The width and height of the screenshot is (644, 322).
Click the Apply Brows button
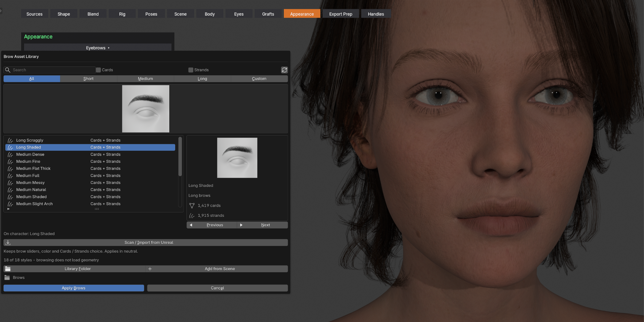pyautogui.click(x=74, y=288)
